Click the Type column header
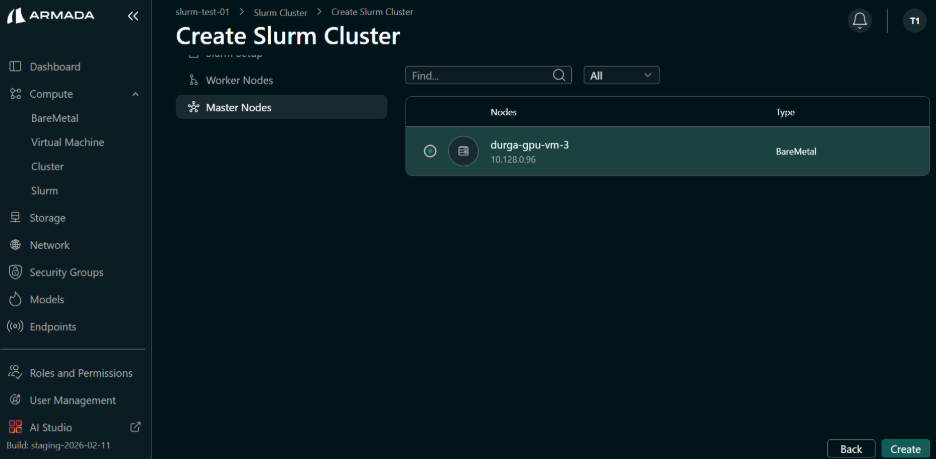 pos(785,112)
